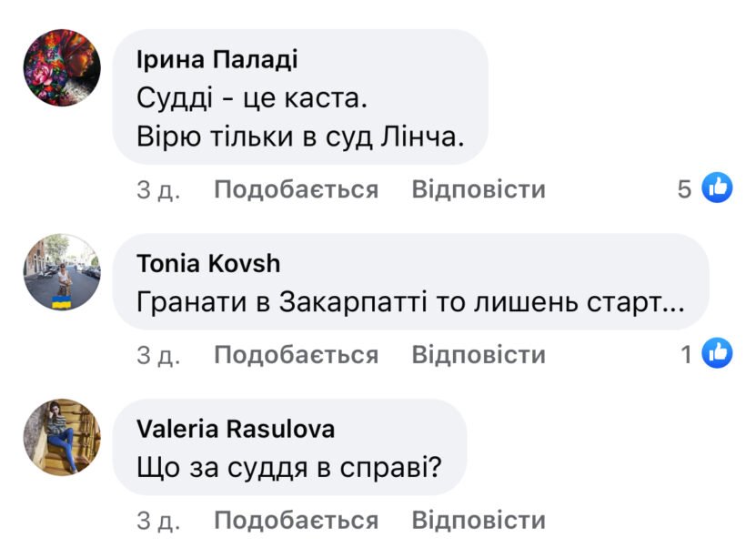
Task: Click the Ірина Паладі commenter name
Action: click(x=217, y=60)
